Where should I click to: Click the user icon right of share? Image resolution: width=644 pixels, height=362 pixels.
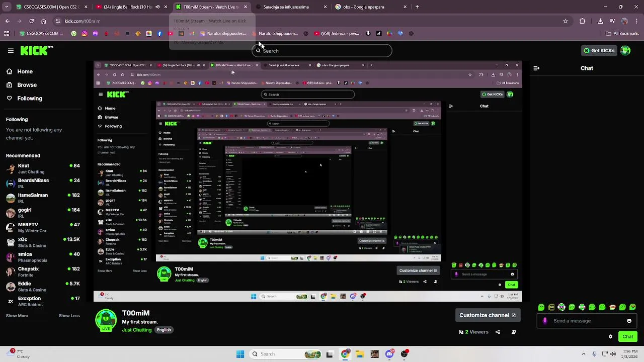(514, 332)
